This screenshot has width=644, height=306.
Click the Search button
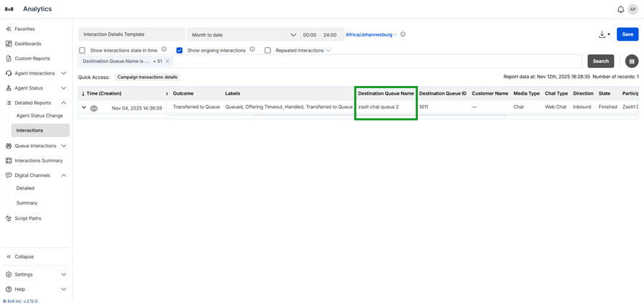click(600, 61)
